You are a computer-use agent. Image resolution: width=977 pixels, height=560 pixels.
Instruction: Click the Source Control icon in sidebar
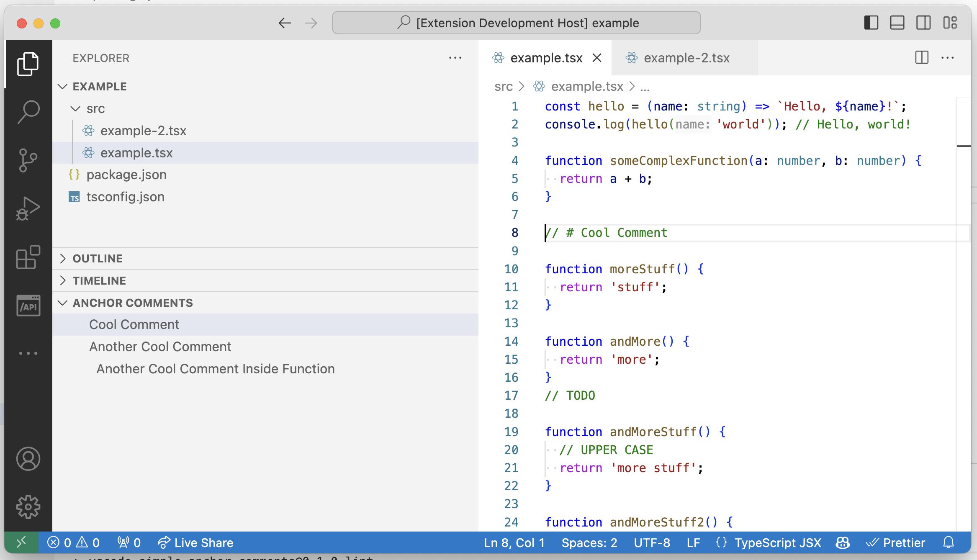coord(27,159)
